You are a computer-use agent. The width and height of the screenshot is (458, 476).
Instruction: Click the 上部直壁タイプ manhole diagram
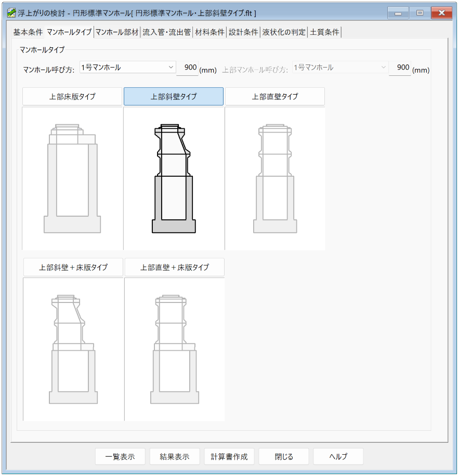(x=275, y=179)
